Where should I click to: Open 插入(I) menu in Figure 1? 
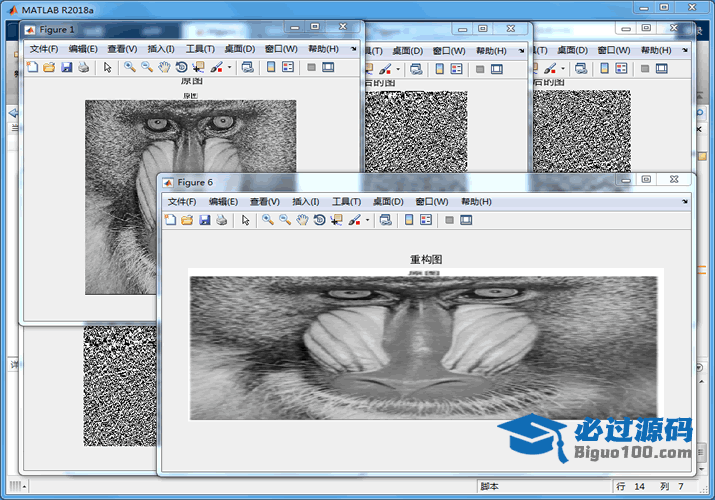pyautogui.click(x=161, y=49)
